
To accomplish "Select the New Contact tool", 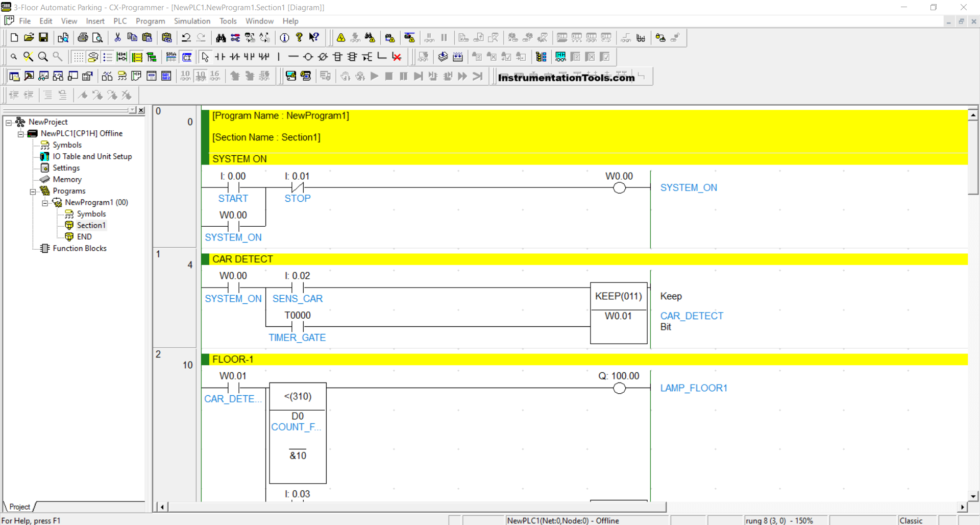I will pos(220,57).
